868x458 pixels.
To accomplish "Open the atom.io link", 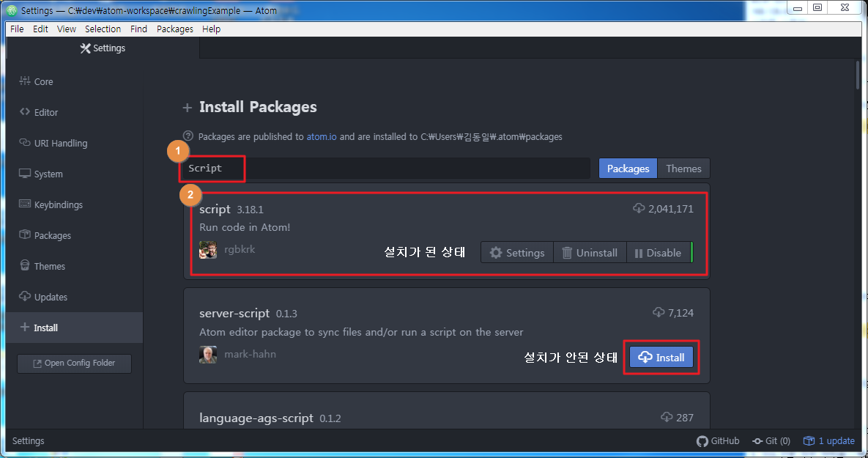I will point(322,137).
